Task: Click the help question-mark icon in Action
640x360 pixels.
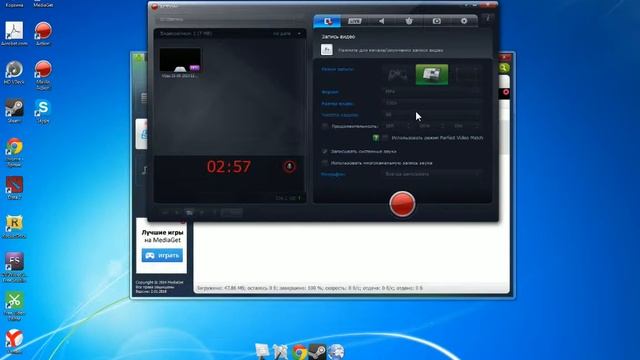Action: point(488,19)
